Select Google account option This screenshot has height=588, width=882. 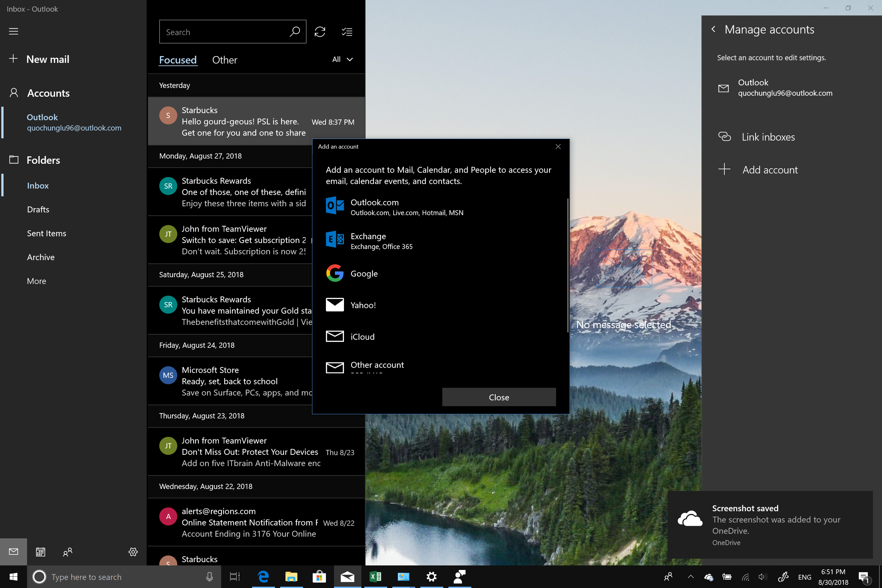[441, 273]
